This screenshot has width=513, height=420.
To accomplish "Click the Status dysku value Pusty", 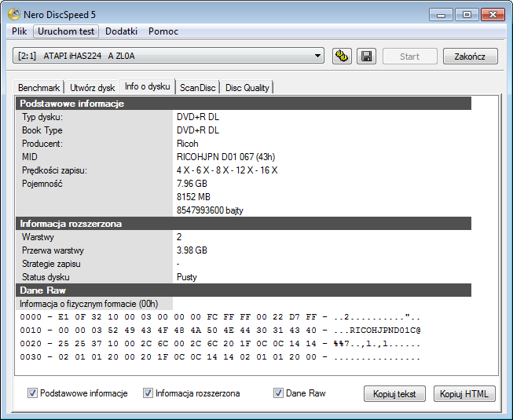I will tap(187, 277).
